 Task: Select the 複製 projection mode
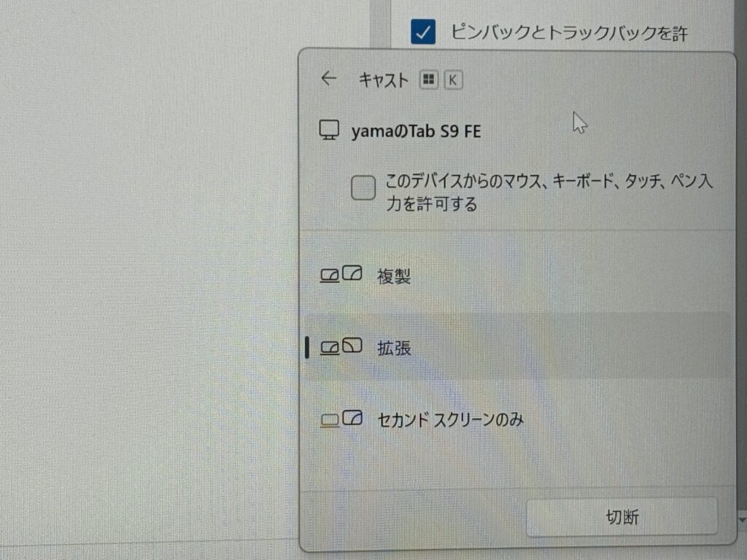(517, 275)
